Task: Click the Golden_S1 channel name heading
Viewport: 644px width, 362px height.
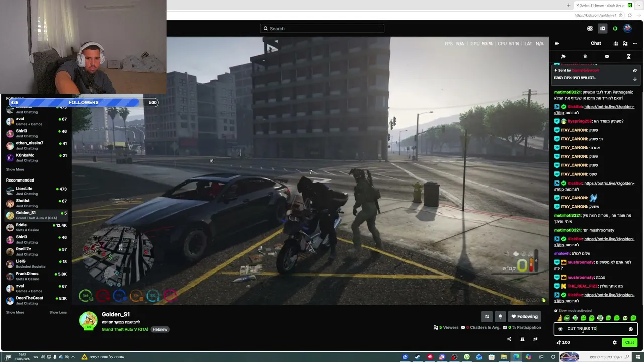Action: 116,315
